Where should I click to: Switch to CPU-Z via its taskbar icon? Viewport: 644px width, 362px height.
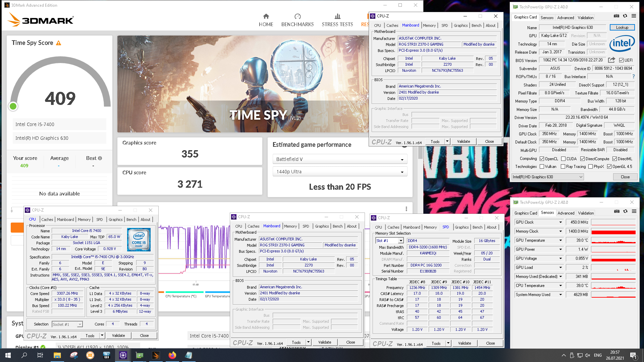pyautogui.click(x=123, y=355)
